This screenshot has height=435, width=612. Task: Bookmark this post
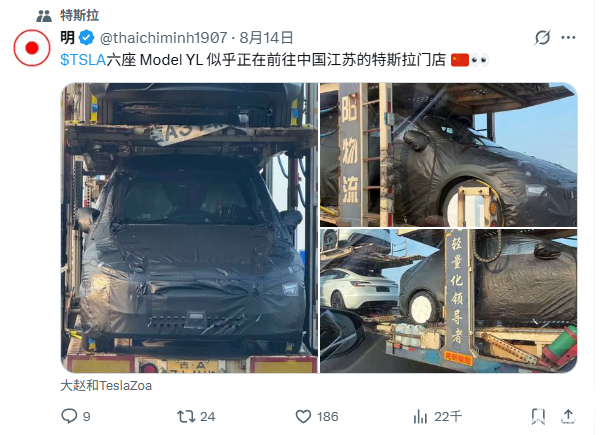click(538, 416)
